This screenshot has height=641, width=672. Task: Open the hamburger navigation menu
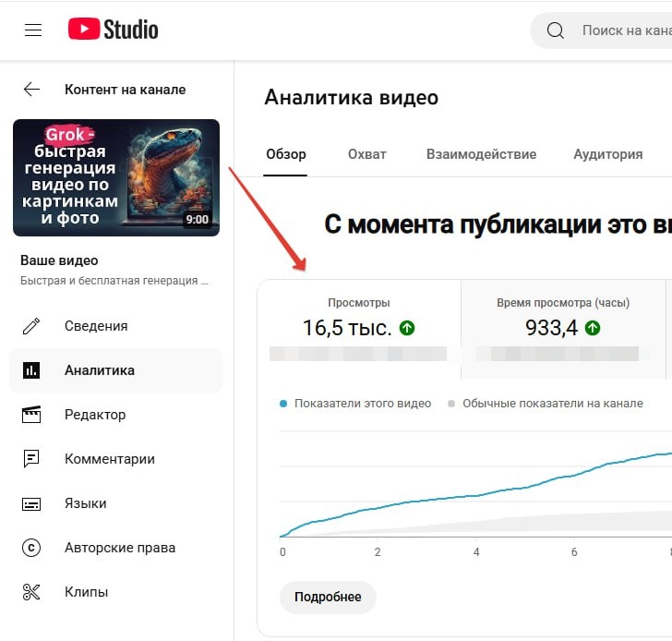[x=33, y=30]
